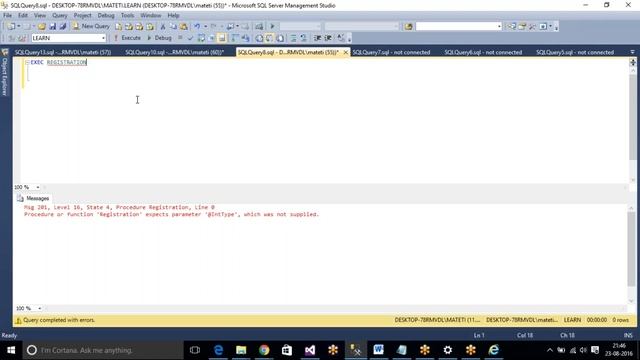The image size is (640, 360).
Task: Click Specify Values for Template Parameters icon
Action: tap(341, 38)
